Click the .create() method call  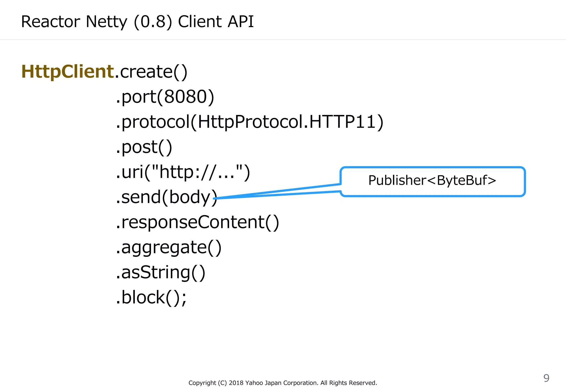(x=151, y=72)
